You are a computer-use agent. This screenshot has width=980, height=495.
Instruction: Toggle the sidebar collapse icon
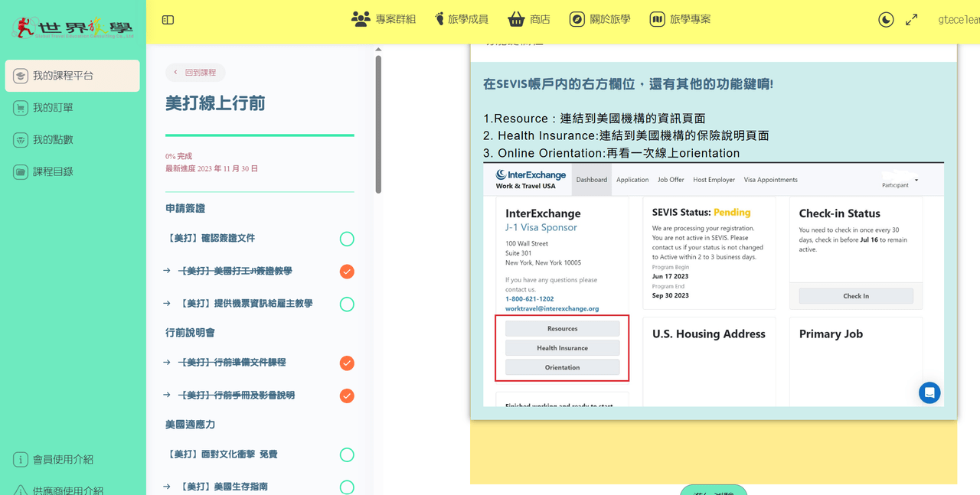coord(168,20)
